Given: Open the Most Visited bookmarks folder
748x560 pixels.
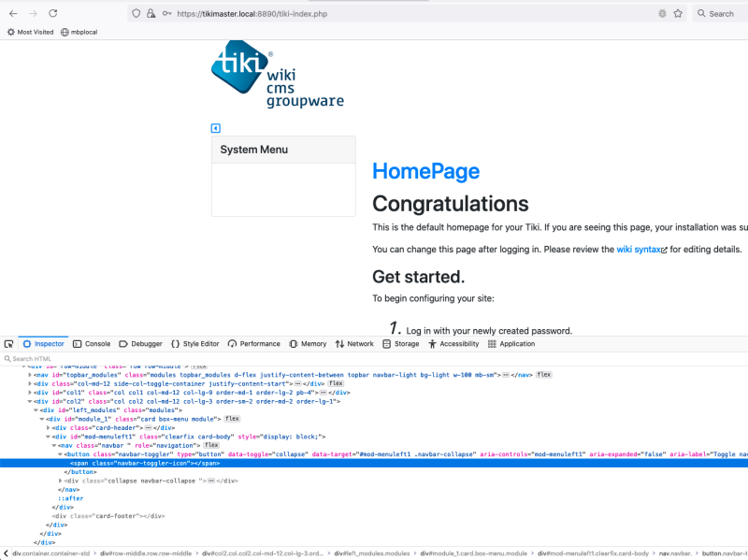Looking at the screenshot, I should [30, 32].
